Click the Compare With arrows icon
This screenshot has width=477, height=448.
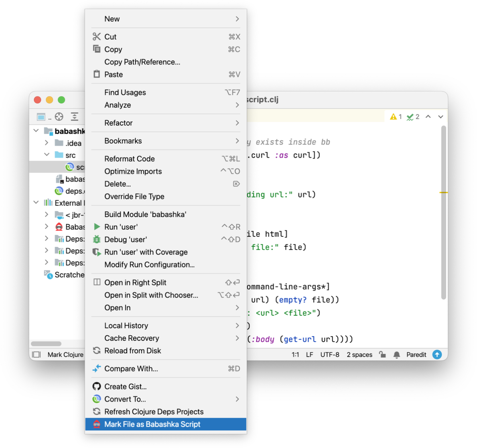tap(97, 368)
